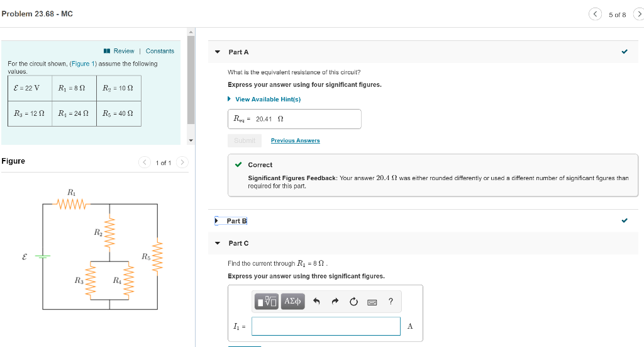Show previous figure arrow
Image resolution: width=644 pixels, height=347 pixels.
point(145,162)
